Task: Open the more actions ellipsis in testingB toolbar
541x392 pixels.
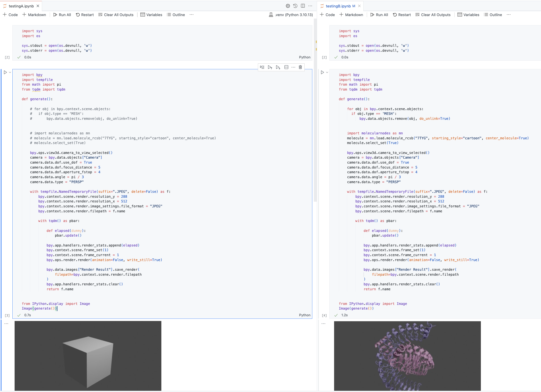Action: (509, 15)
